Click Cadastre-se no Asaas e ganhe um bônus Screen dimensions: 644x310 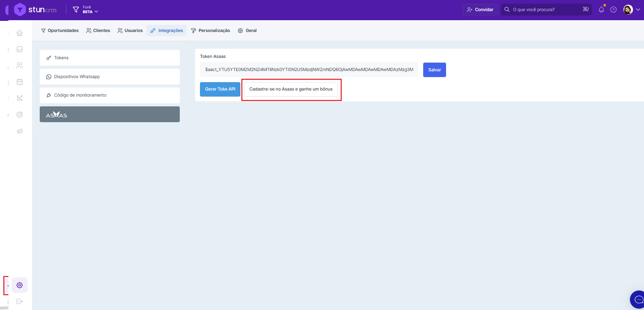coord(291,89)
